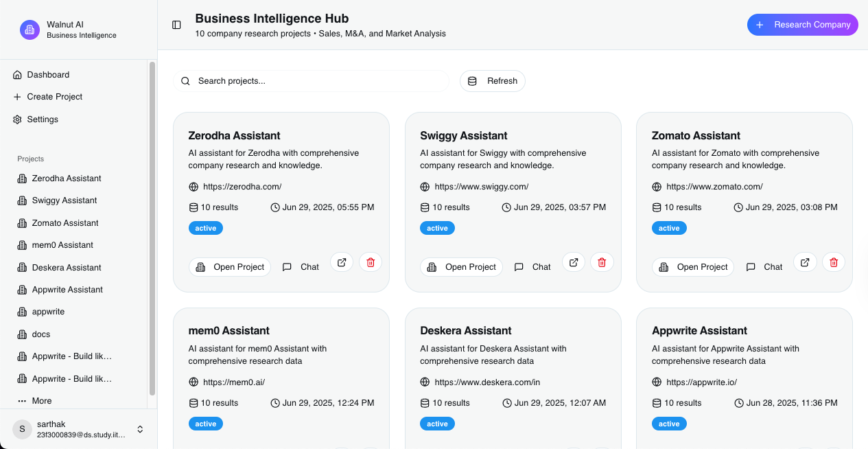
Task: Delete the Zerodha Assistant project
Action: (x=371, y=262)
